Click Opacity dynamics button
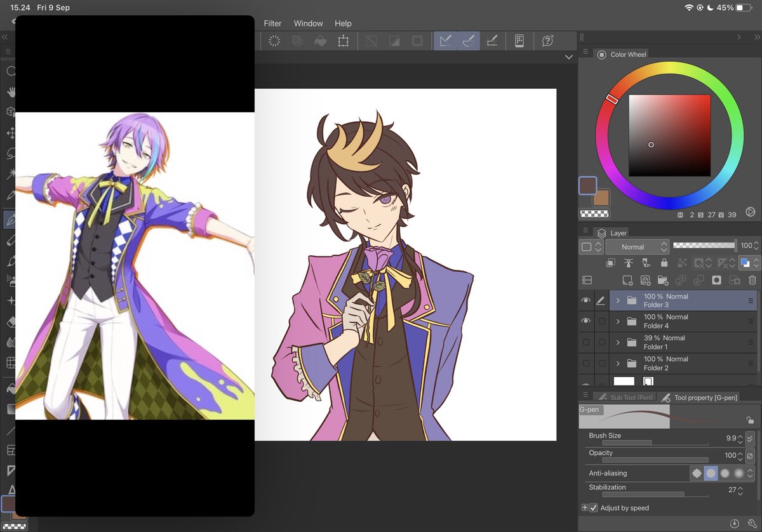This screenshot has height=532, width=762. (x=750, y=456)
